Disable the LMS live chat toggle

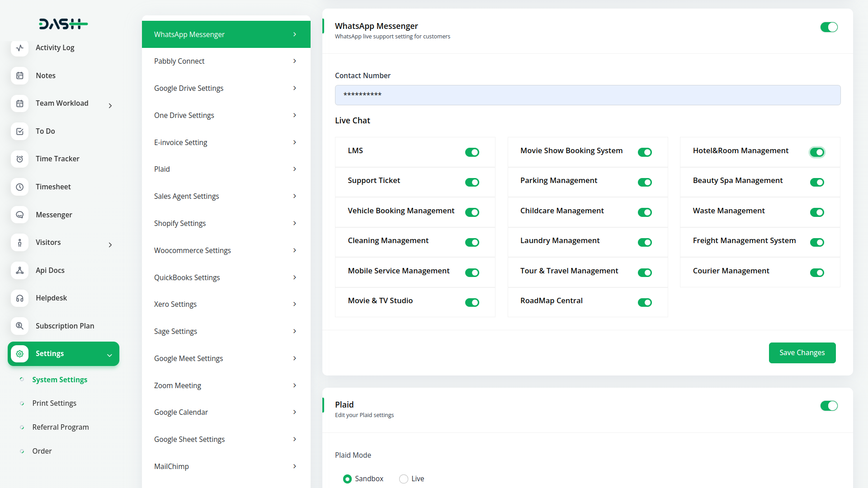click(472, 152)
